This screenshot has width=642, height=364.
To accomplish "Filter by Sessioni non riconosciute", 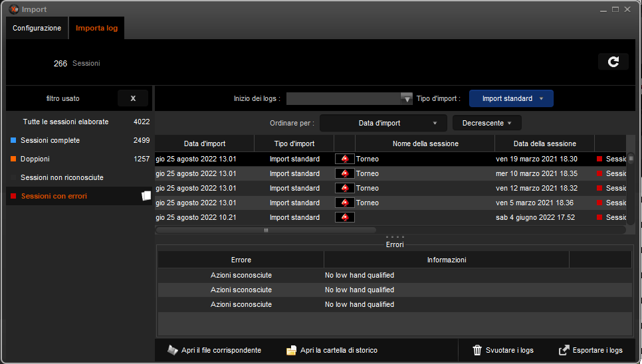I will 80,177.
